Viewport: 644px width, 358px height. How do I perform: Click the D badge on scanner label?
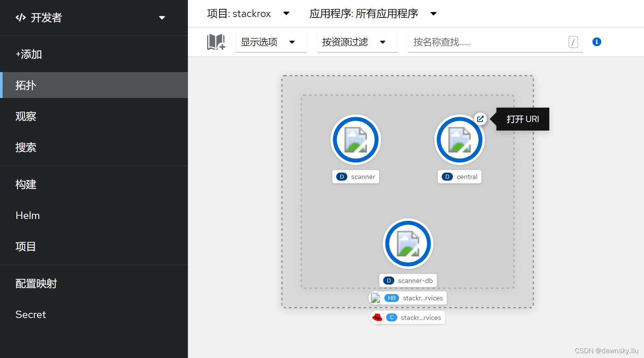pyautogui.click(x=342, y=177)
